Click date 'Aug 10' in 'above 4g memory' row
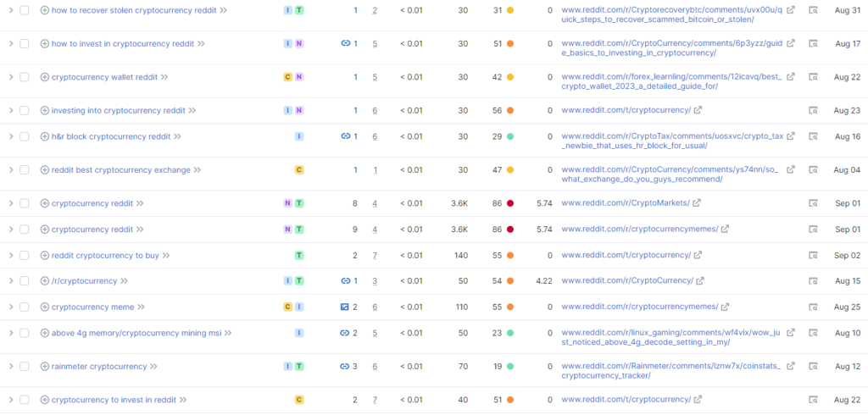This screenshot has width=868, height=415. click(x=847, y=333)
